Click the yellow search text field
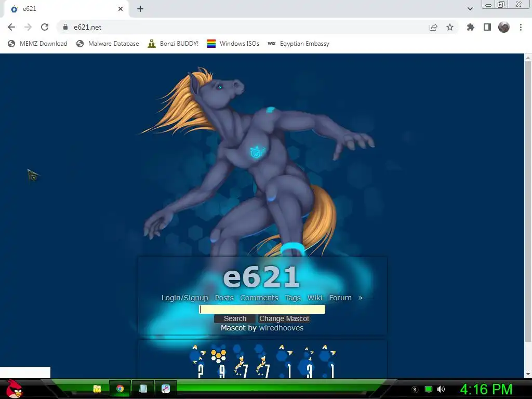The height and width of the screenshot is (399, 532). click(x=262, y=310)
